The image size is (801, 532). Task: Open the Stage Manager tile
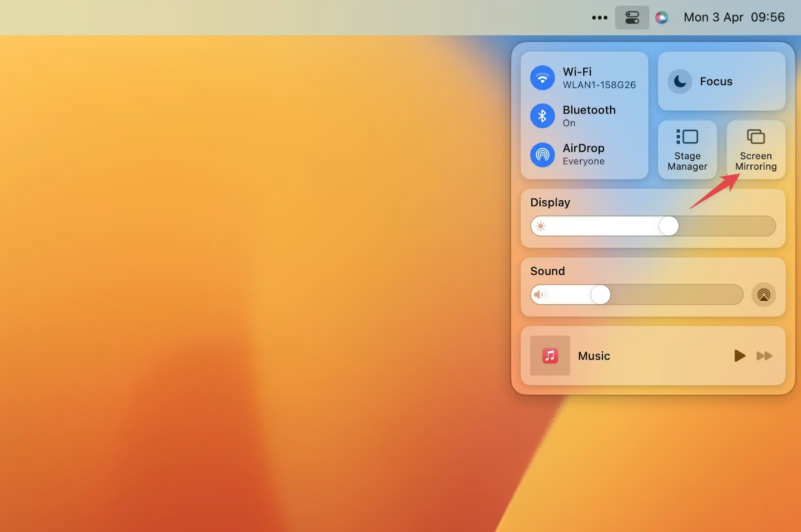687,150
